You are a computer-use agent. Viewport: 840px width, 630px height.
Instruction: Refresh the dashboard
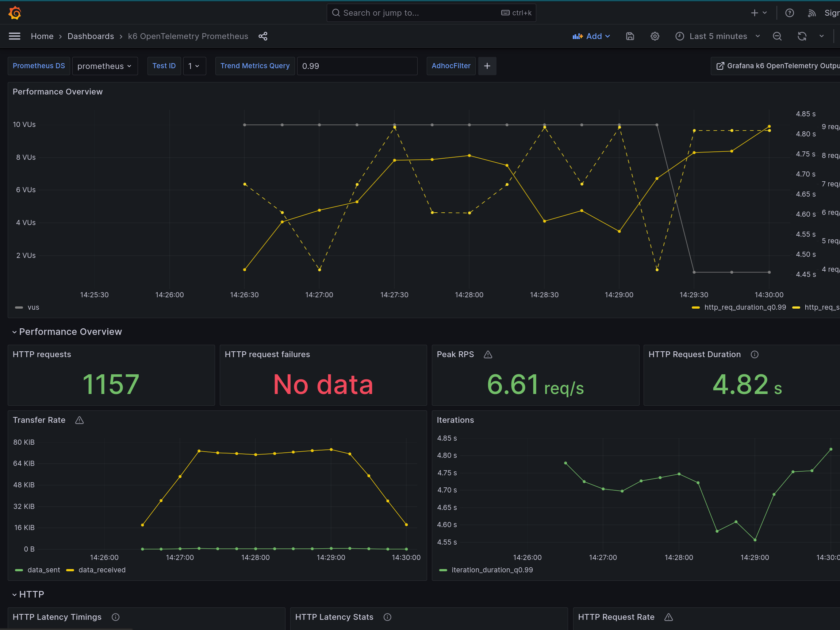(x=802, y=36)
